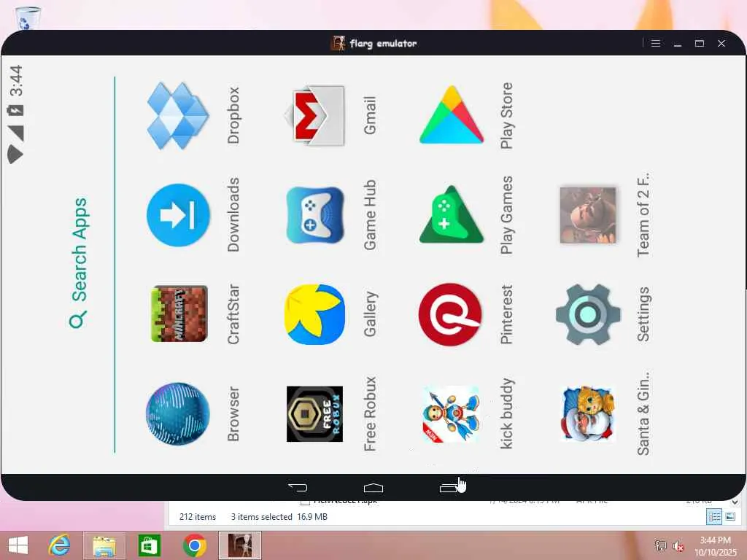Viewport: 747px width, 560px height.
Task: Select the flarg emulator taskbar button
Action: 239,545
